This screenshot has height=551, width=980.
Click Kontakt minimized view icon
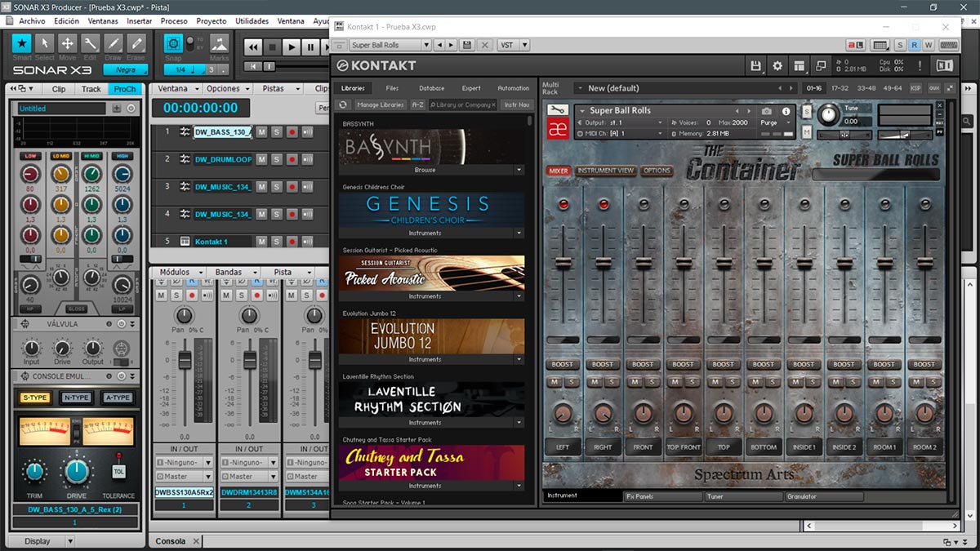820,65
